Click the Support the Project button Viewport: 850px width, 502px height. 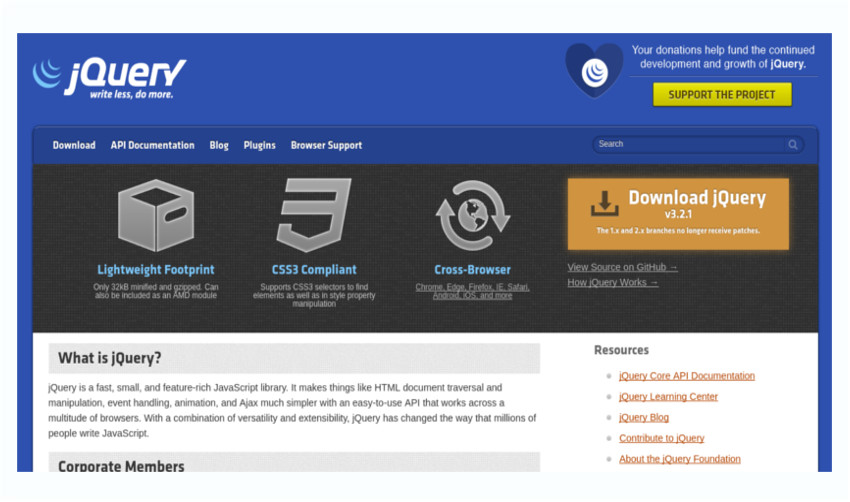tap(722, 95)
